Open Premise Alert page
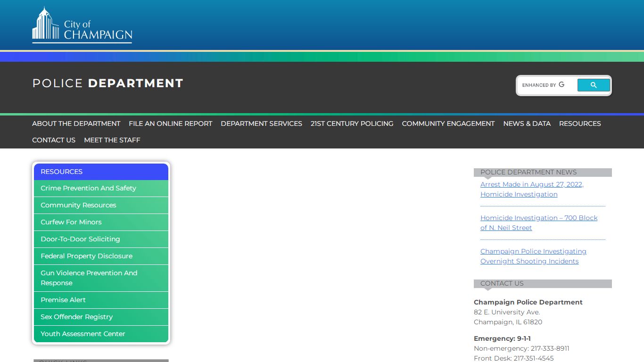This screenshot has height=362, width=644. point(101,300)
